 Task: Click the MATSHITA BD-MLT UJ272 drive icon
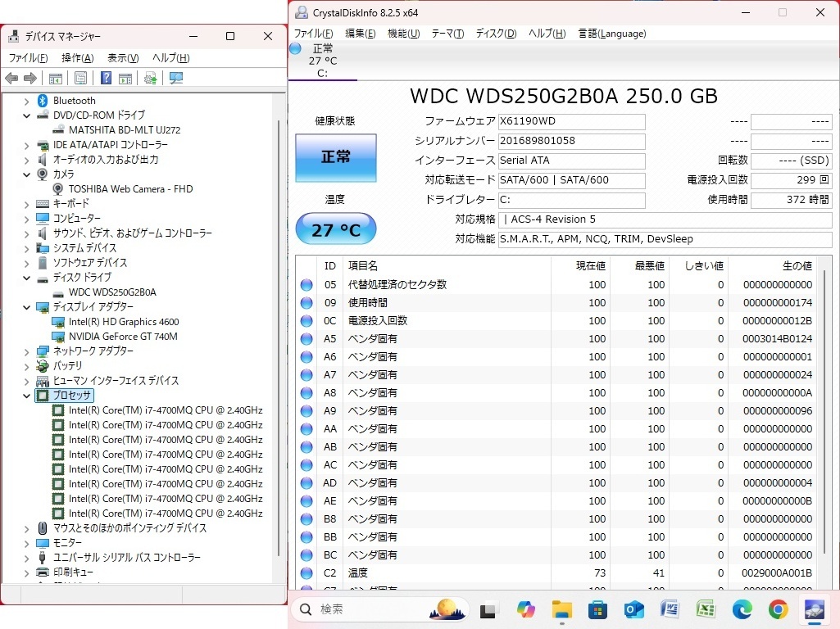[x=58, y=130]
